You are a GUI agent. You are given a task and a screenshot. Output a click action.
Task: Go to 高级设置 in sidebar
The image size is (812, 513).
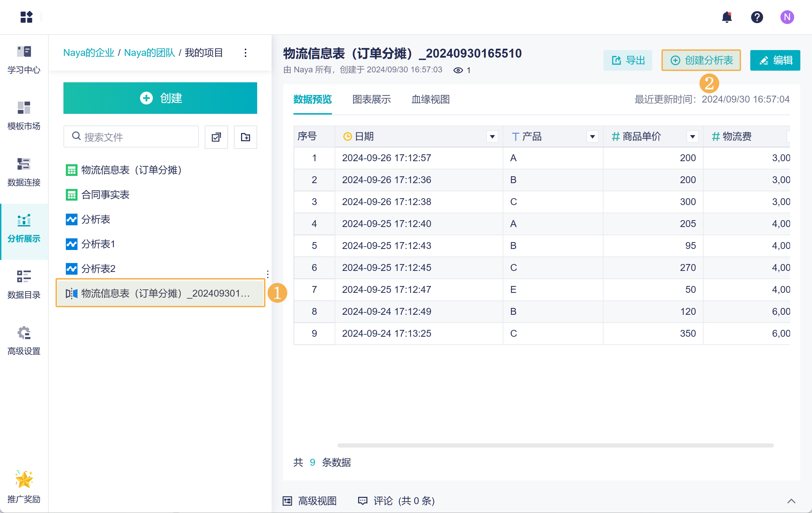click(x=24, y=341)
